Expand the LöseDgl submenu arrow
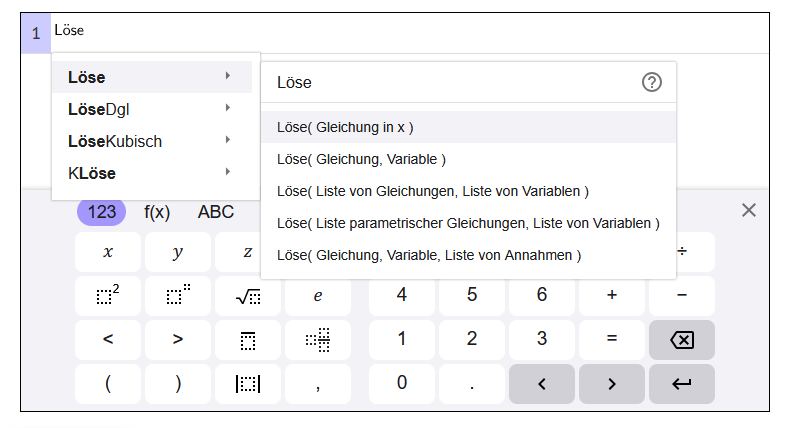The height and width of the screenshot is (428, 793). (228, 108)
